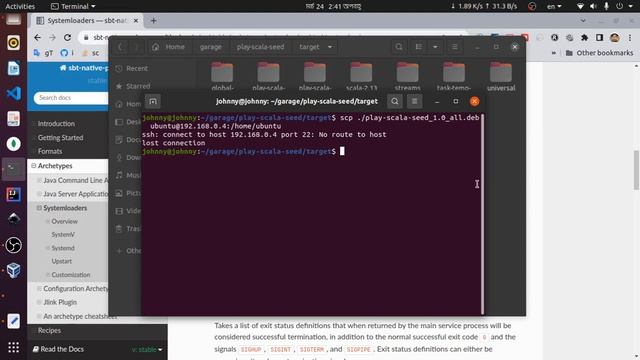Search in the Files window
Image resolution: width=640 pixels, height=360 pixels.
click(x=399, y=47)
